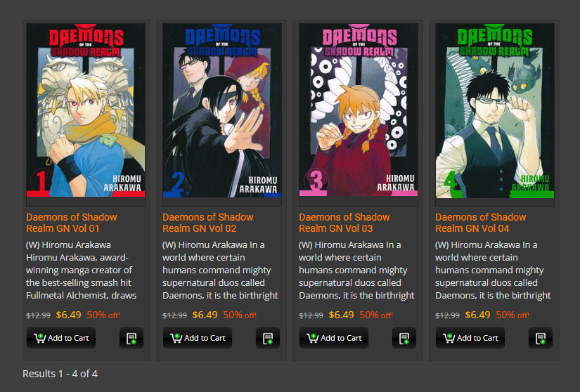The width and height of the screenshot is (580, 392).
Task: Open Daemons of Shadow Realm GN Vol 01 link
Action: click(72, 223)
